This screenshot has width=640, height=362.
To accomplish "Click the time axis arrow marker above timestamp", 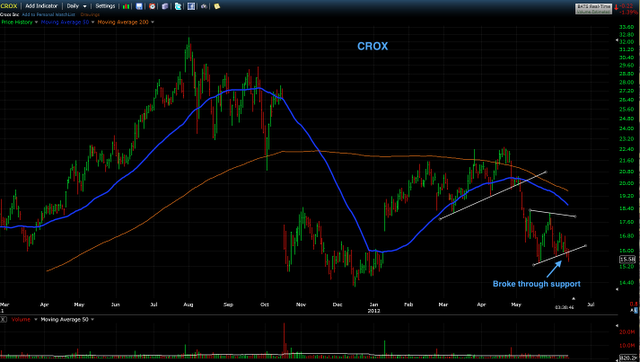I will [x=573, y=298].
